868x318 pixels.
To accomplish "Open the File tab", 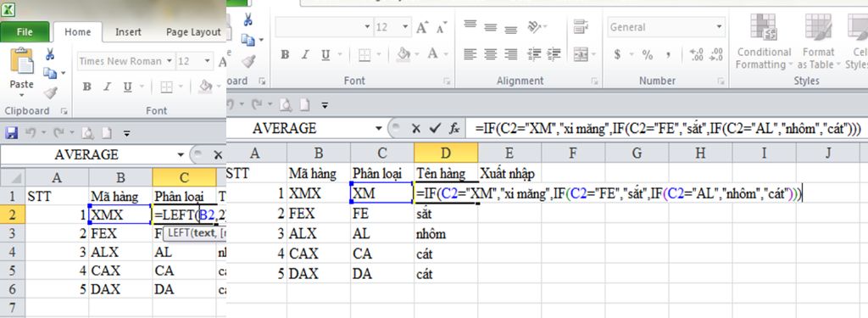I will pos(25,32).
